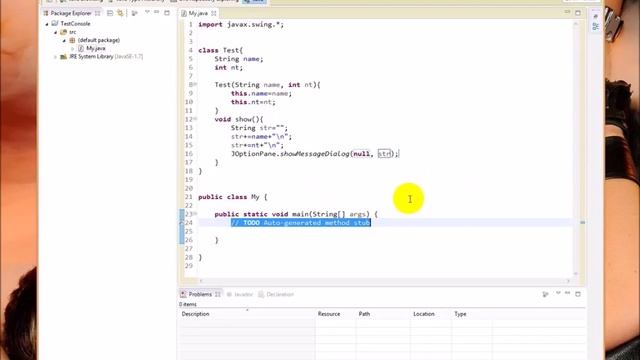Select the TestConsole project
This screenshot has width=640, height=360.
[x=75, y=24]
